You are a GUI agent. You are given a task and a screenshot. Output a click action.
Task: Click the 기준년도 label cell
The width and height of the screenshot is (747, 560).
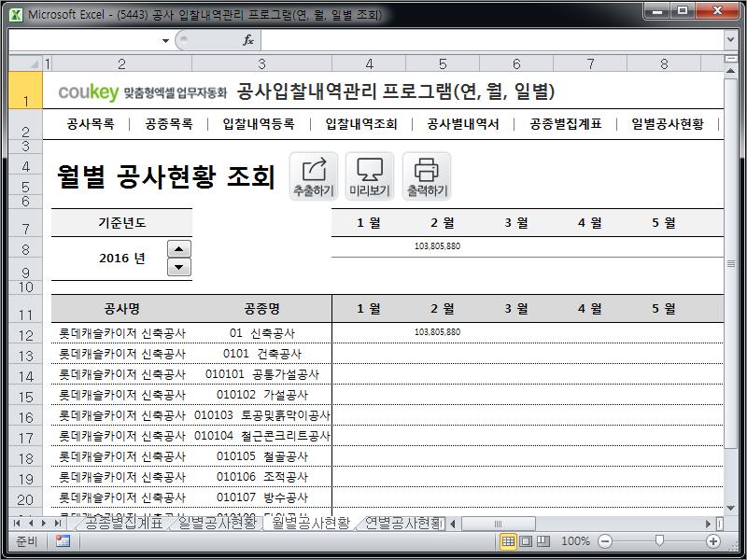point(122,222)
